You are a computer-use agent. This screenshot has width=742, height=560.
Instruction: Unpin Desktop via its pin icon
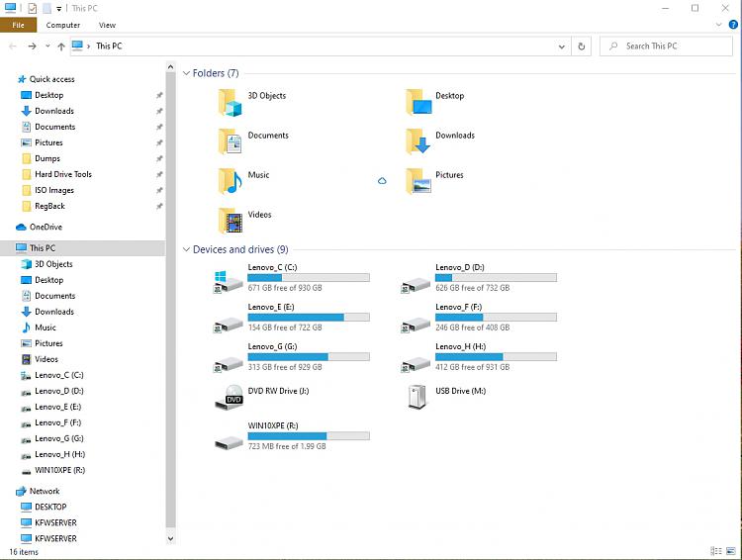point(159,95)
